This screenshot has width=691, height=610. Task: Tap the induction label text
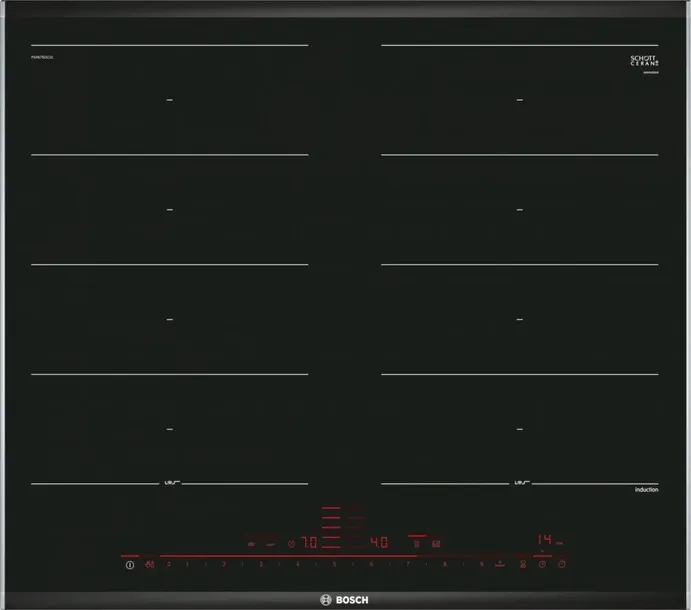point(646,489)
